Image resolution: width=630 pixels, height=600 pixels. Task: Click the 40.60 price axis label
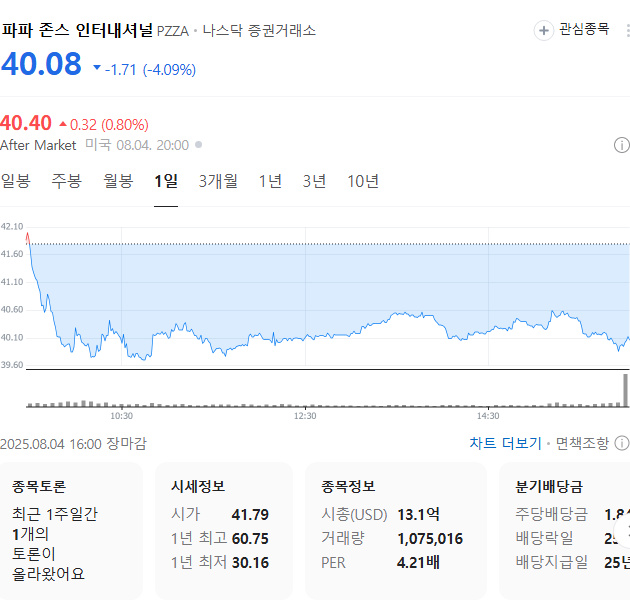(12, 310)
